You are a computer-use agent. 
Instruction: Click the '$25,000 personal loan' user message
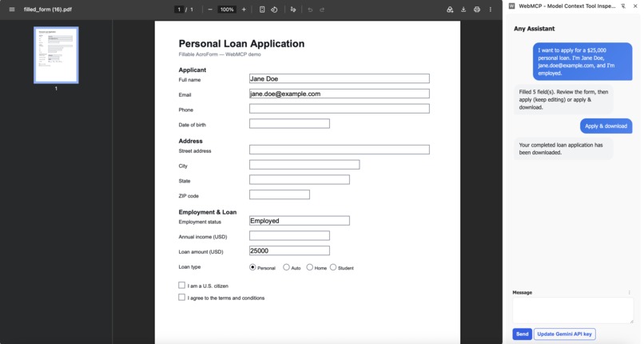click(582, 62)
